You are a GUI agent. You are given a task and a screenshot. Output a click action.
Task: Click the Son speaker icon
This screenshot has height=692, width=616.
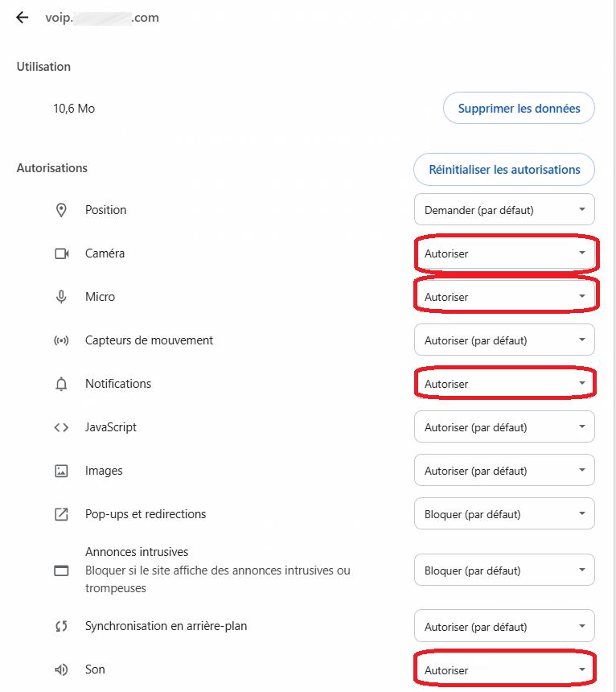point(61,669)
